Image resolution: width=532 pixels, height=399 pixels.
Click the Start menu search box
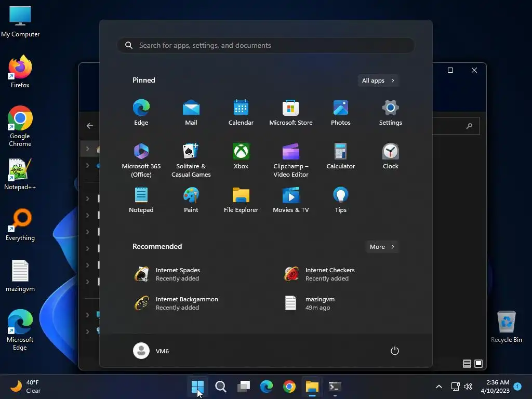tap(266, 45)
